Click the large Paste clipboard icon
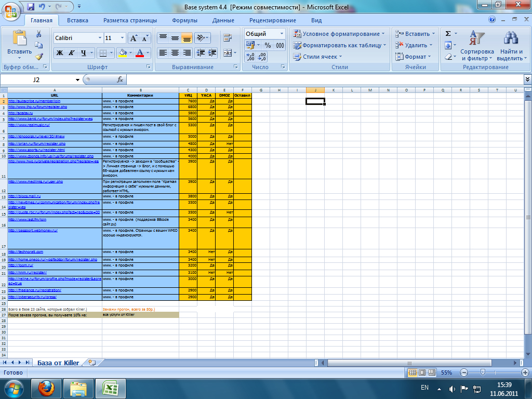This screenshot has width=532, height=399. click(19, 38)
